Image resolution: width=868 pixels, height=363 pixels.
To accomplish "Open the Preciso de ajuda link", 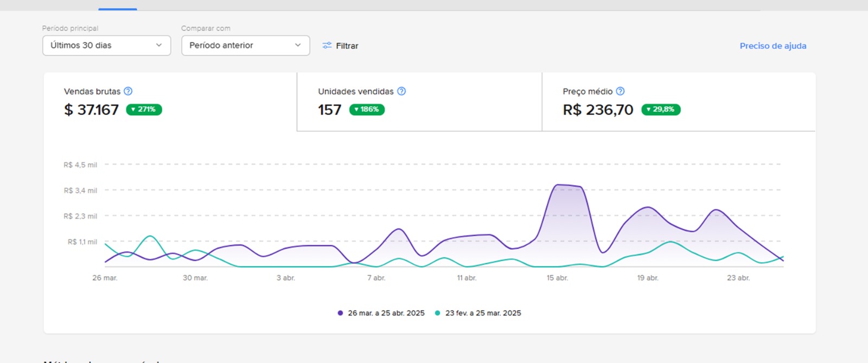I will click(x=773, y=46).
